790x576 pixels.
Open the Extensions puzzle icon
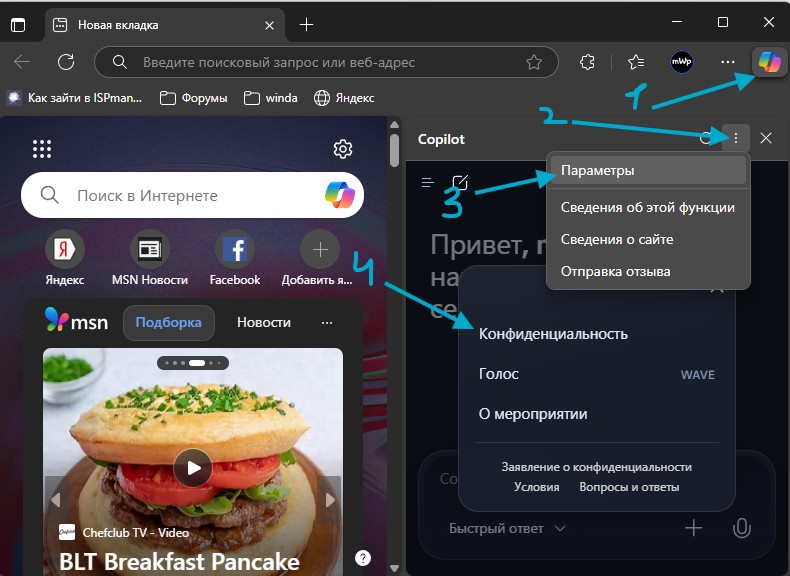[x=587, y=62]
